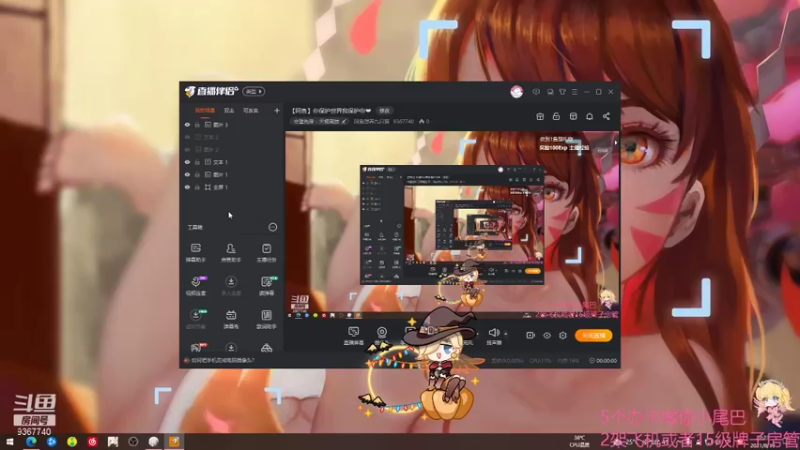Screen dimensions: 800x450
Task: Open the tool icon with red HOT badge
Action: [196, 347]
